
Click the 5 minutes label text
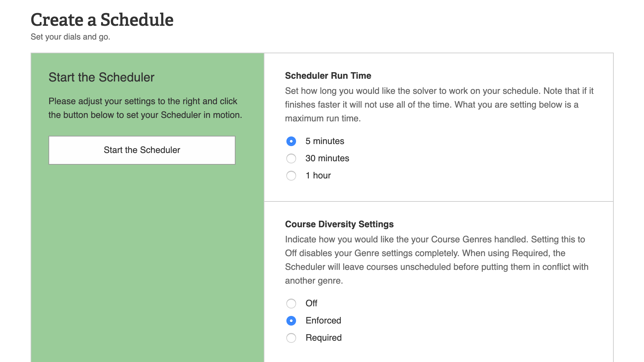tap(325, 141)
